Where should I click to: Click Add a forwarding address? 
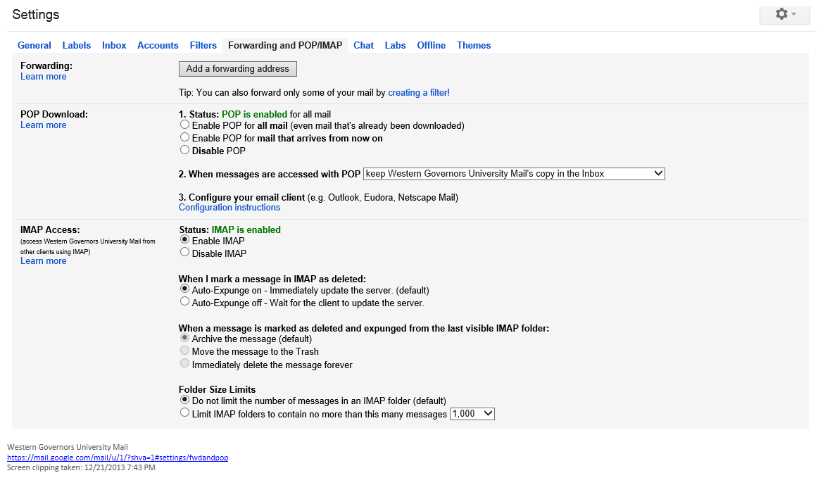point(237,68)
